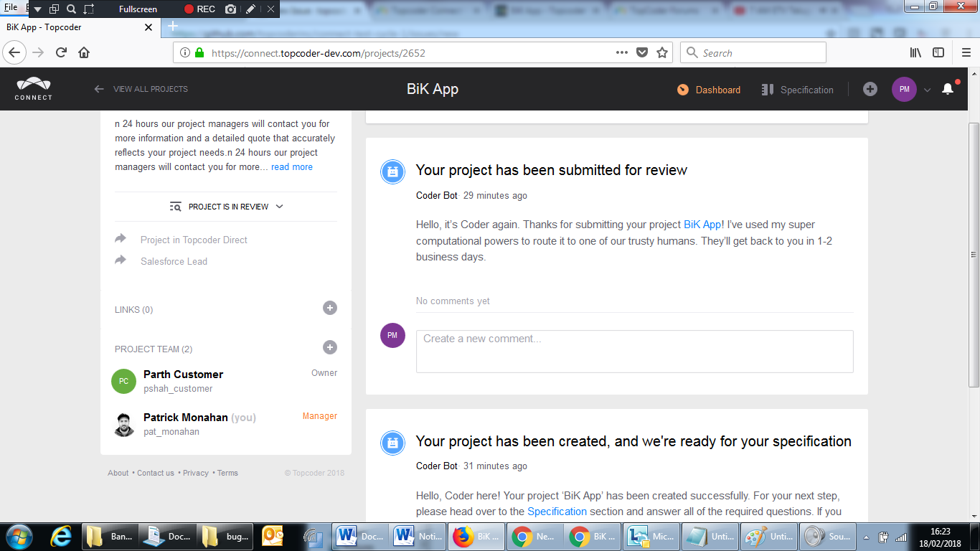The height and width of the screenshot is (551, 980).
Task: Toggle the Firefox sidebar icon
Action: point(938,52)
